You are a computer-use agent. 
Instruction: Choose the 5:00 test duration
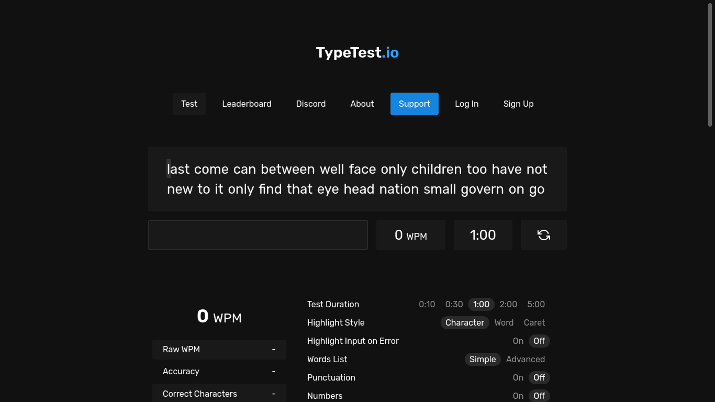click(x=536, y=304)
